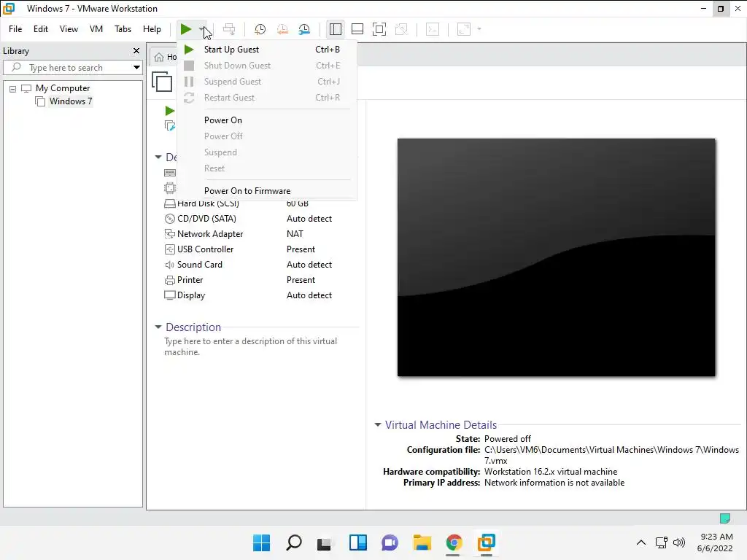Open the Windows Start menu
This screenshot has height=560, width=747.
click(262, 542)
